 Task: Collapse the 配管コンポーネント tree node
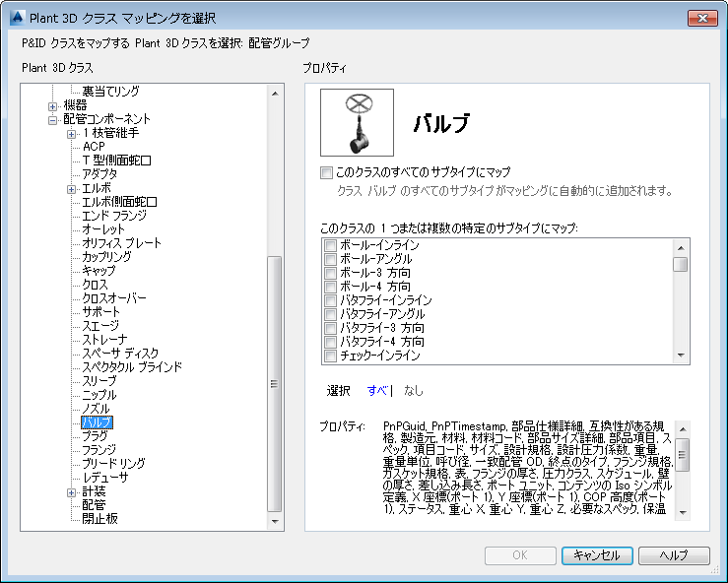[x=52, y=120]
